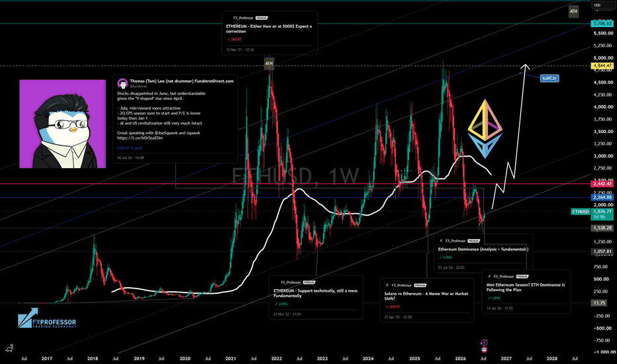Click the FXProfessor logo in bottom-left
This screenshot has width=617, height=364.
click(47, 319)
